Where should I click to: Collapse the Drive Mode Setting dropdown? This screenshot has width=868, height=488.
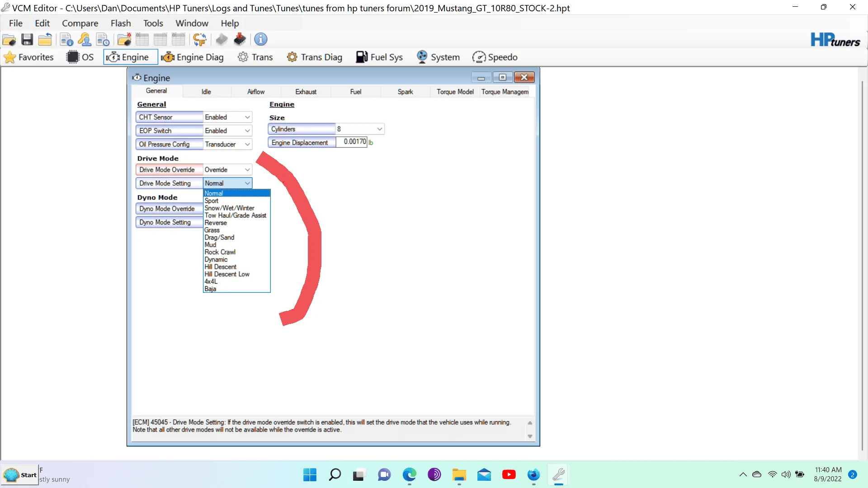247,183
